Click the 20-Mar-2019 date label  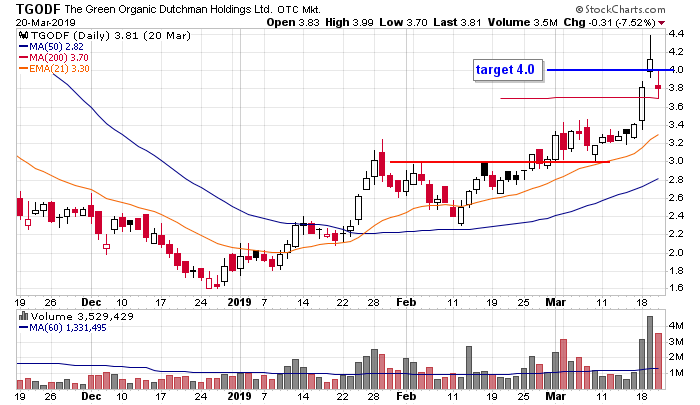(x=46, y=22)
